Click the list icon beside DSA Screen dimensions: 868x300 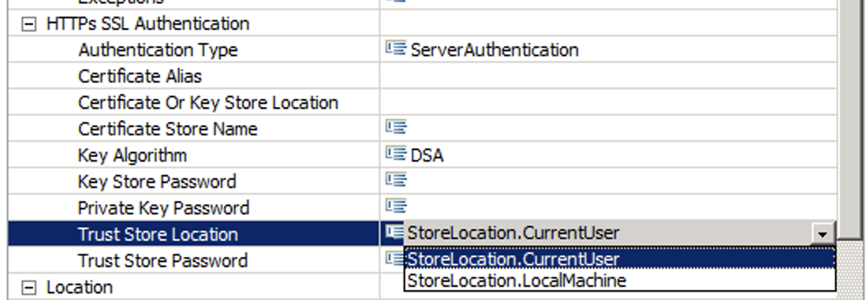(396, 154)
